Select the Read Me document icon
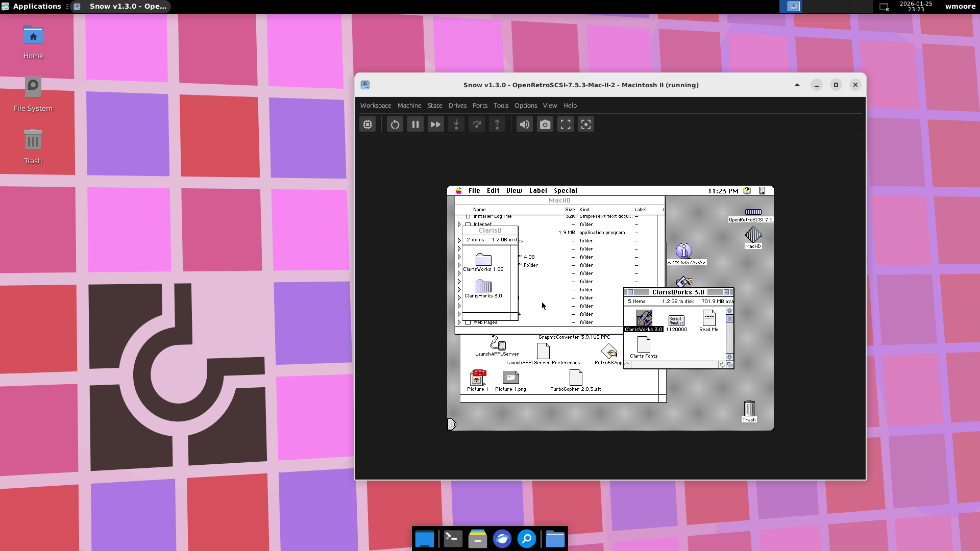The height and width of the screenshot is (551, 980). [x=708, y=318]
